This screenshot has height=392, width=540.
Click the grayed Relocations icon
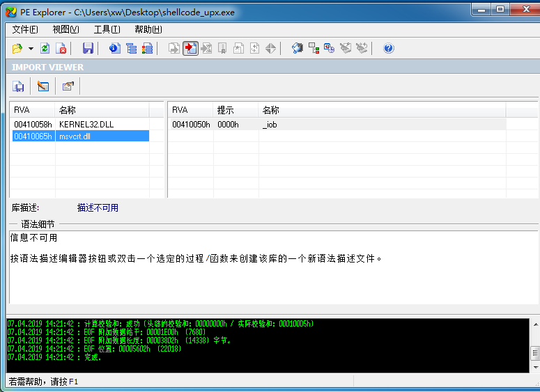click(x=254, y=49)
